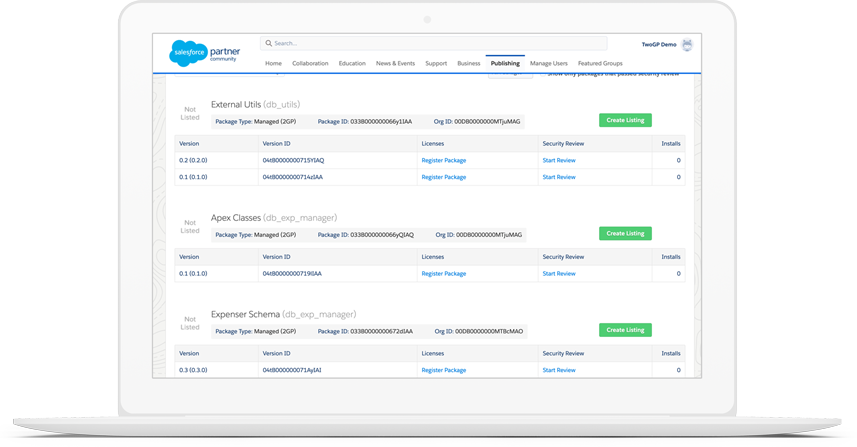The width and height of the screenshot is (857, 447).
Task: Click Licenses column header in Apex Classes table
Action: click(432, 257)
